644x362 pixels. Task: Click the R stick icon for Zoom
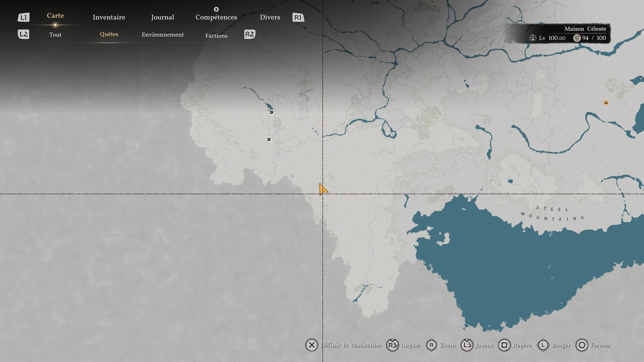432,345
